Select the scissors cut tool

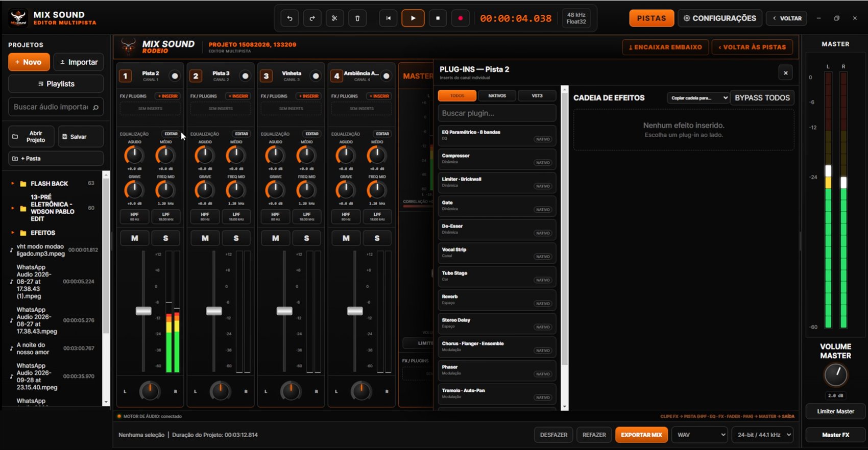point(334,18)
